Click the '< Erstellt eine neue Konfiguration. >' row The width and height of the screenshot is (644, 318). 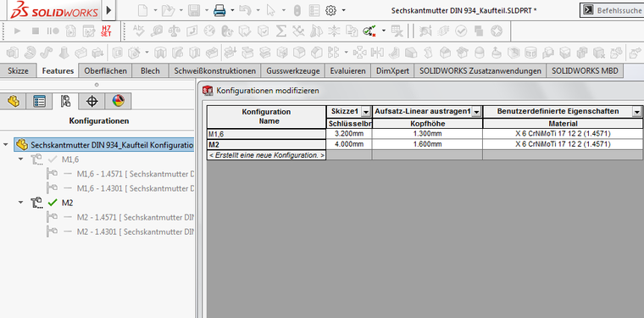pos(267,155)
